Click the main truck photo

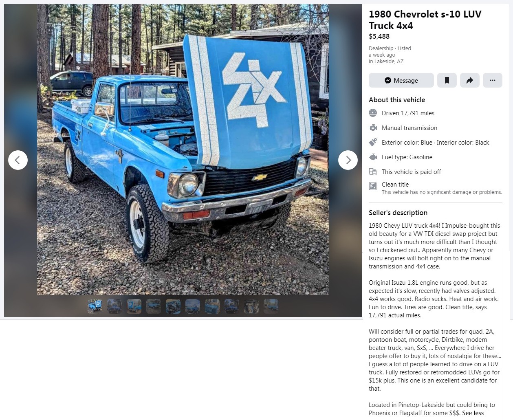tap(183, 150)
